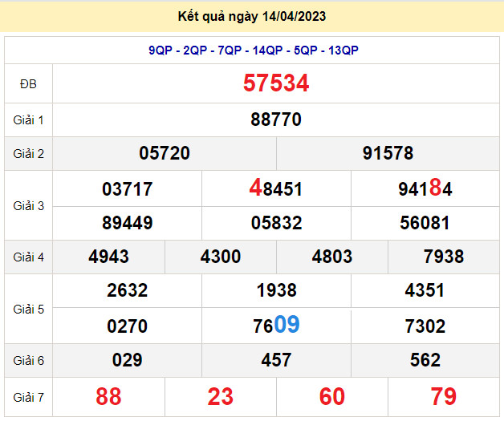
Task: Select number 7609 in Giải 5
Action: coord(276,325)
